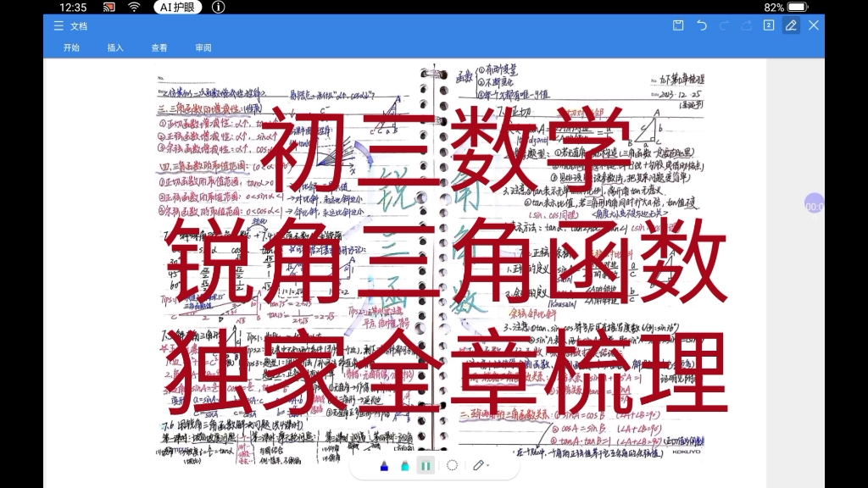Open the 查看 view options
The width and height of the screenshot is (868, 488).
tap(161, 47)
